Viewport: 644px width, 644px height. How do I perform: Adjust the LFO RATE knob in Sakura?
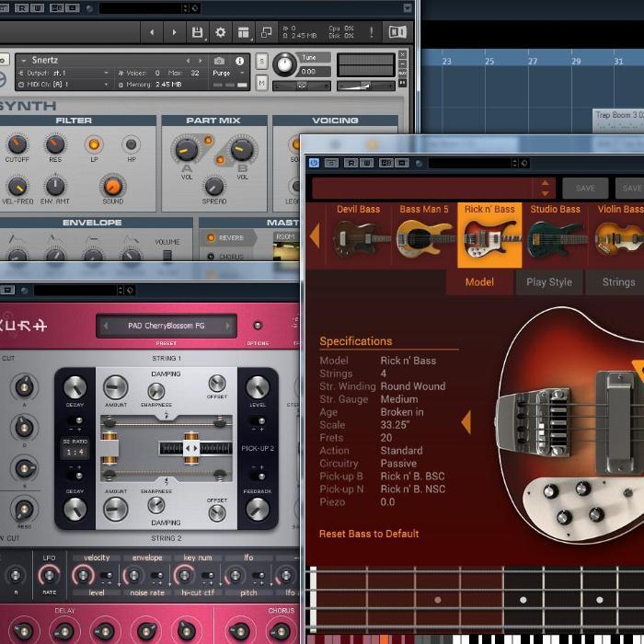pos(49,575)
